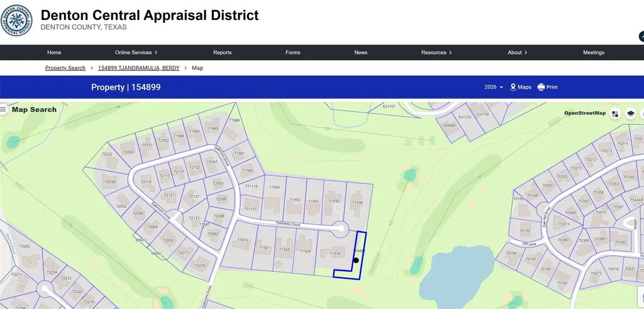Open the Reports menu item
Screen dimensions: 644x309
pos(222,53)
